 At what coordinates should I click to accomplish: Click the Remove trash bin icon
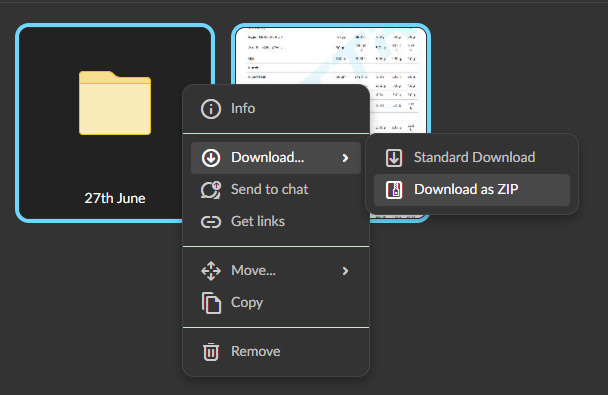coord(211,352)
